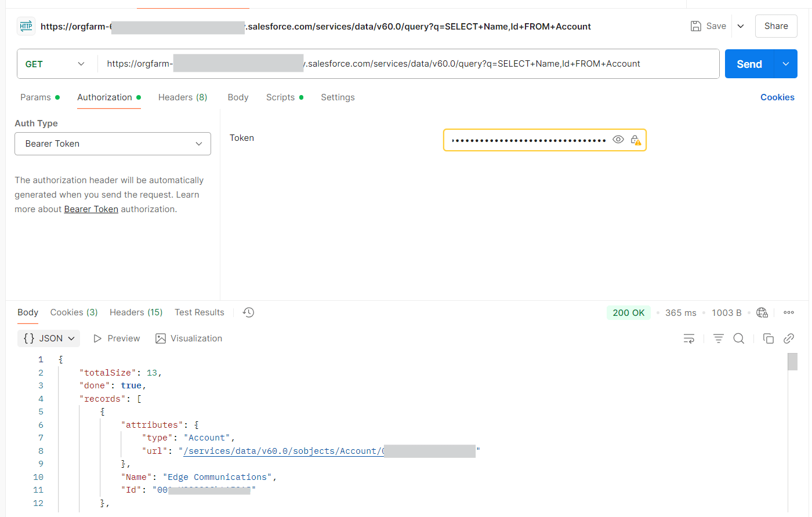Click the 200 OK status indicator
Image resolution: width=812 pixels, height=517 pixels.
[628, 312]
